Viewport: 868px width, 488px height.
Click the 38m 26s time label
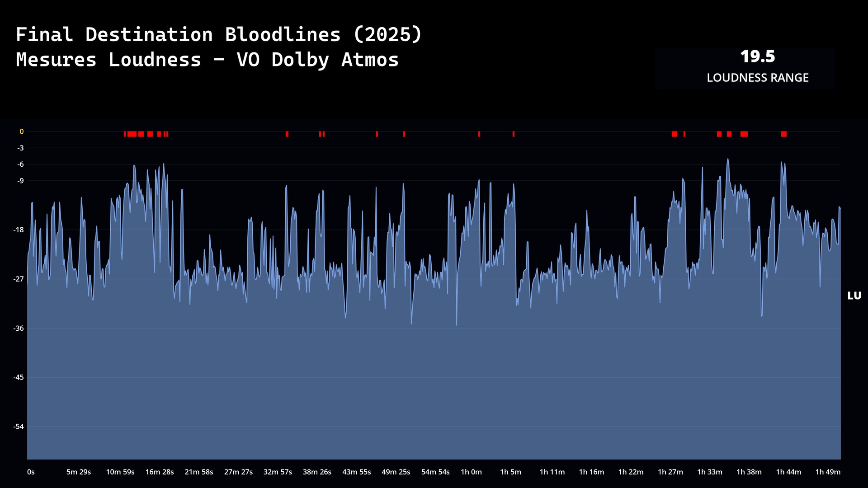[317, 472]
